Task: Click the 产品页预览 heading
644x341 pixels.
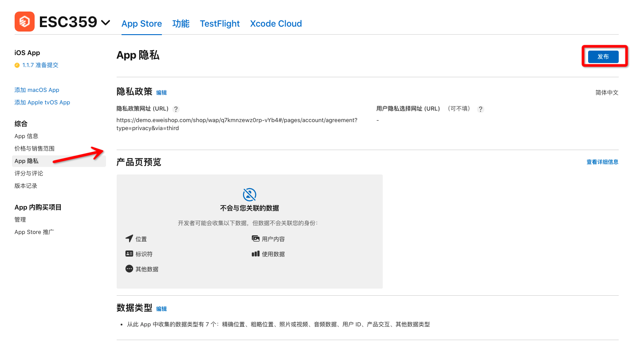Action: click(x=139, y=162)
